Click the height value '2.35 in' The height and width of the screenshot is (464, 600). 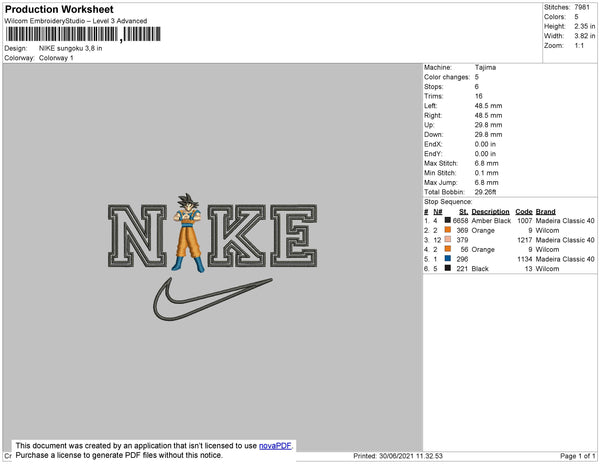[x=585, y=26]
